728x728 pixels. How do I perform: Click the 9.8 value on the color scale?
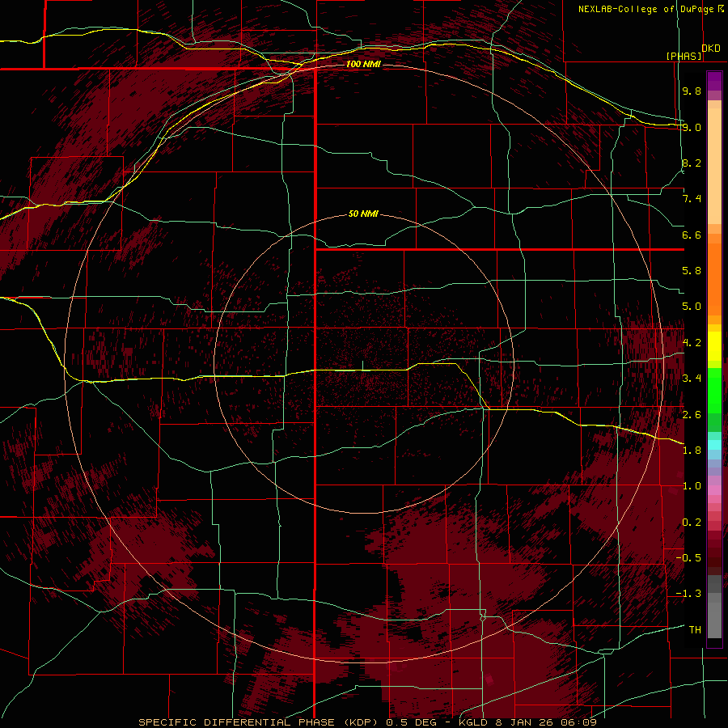tap(692, 91)
